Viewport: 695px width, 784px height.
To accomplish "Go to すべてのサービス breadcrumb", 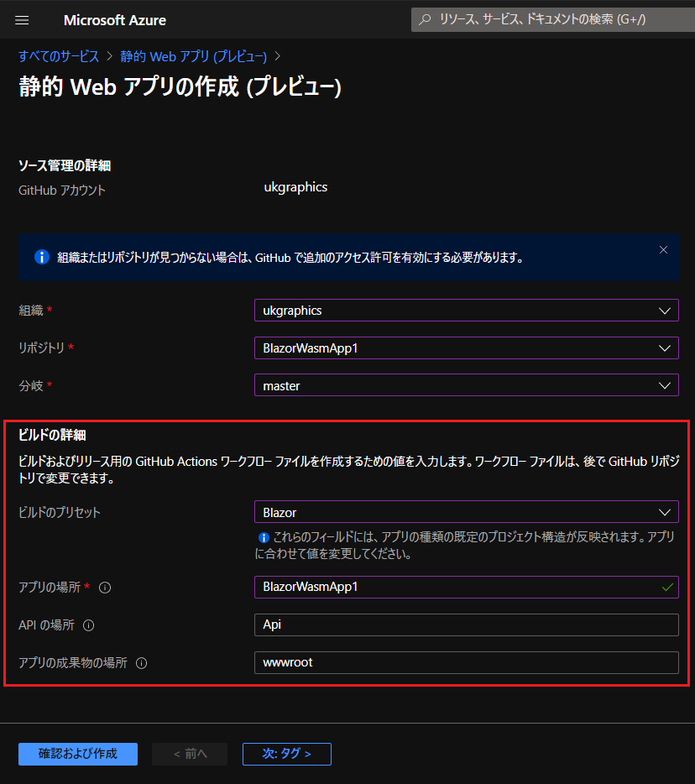I will tap(59, 56).
